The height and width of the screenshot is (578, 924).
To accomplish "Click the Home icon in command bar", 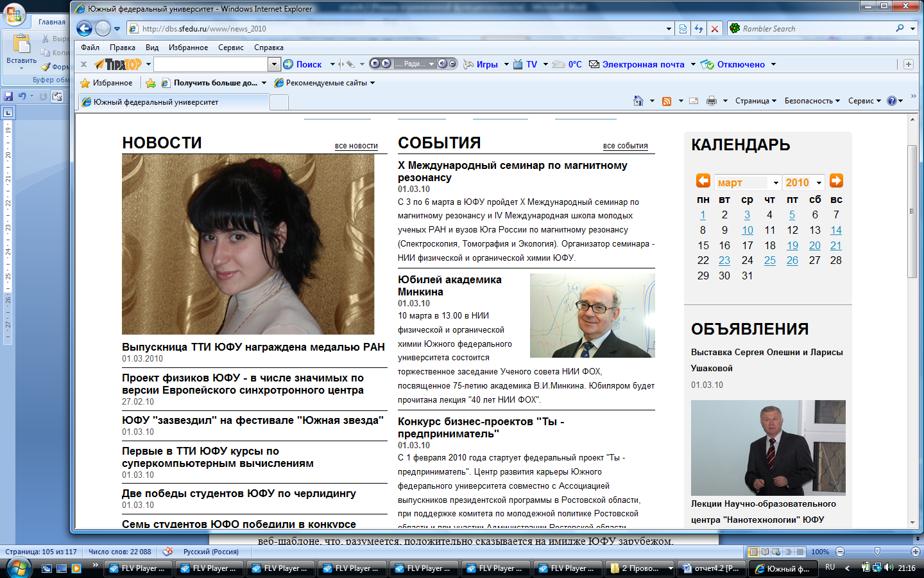I will [638, 101].
